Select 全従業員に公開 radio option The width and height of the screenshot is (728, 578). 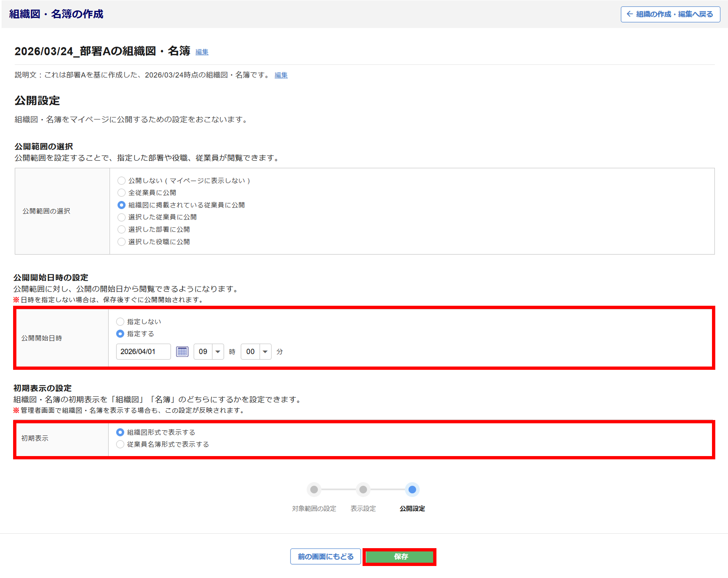[122, 193]
